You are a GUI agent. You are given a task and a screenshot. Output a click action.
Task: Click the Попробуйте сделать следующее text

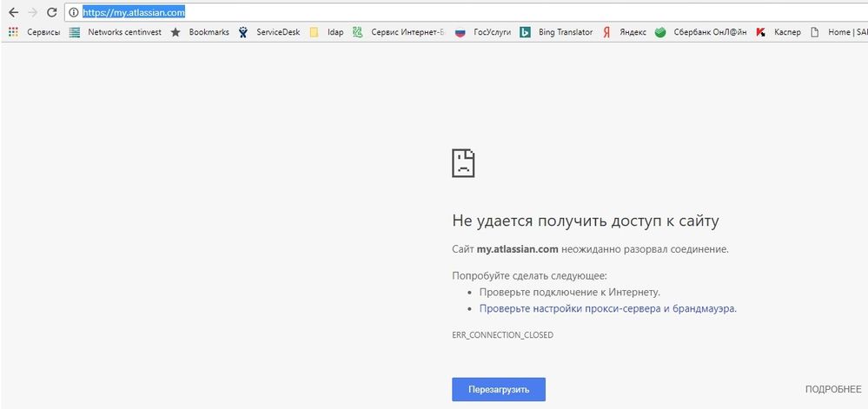(x=530, y=275)
